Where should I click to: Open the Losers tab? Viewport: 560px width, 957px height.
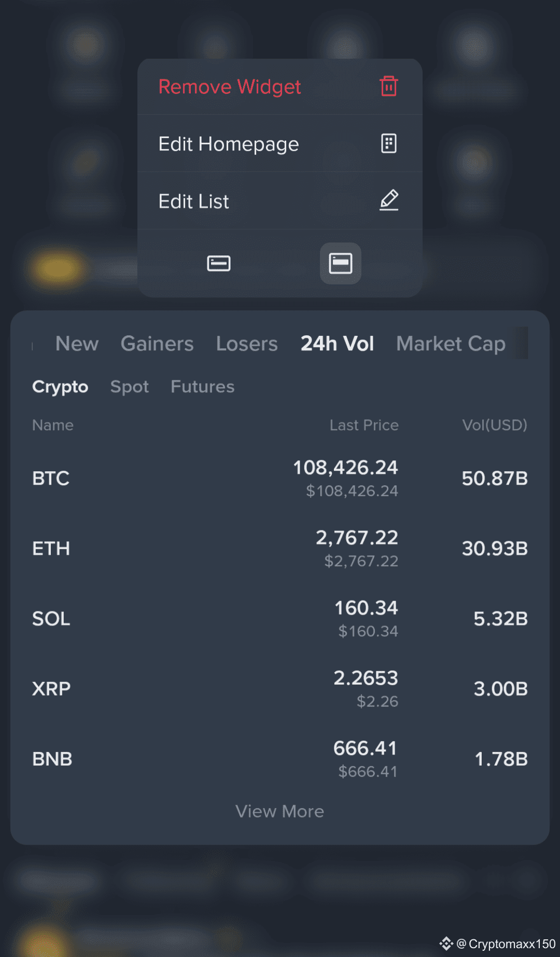point(247,344)
